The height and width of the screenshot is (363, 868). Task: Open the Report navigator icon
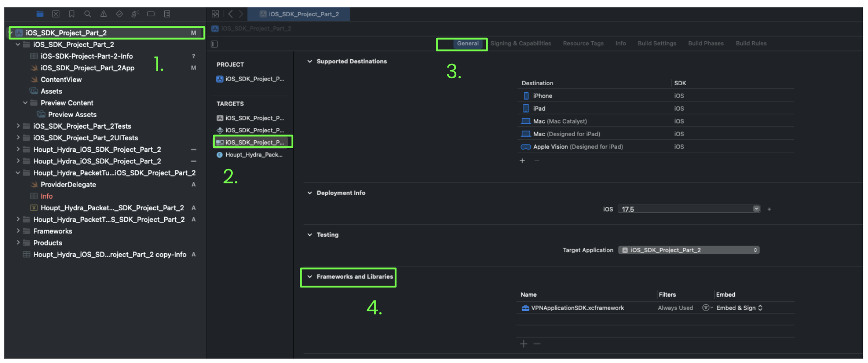tap(167, 14)
